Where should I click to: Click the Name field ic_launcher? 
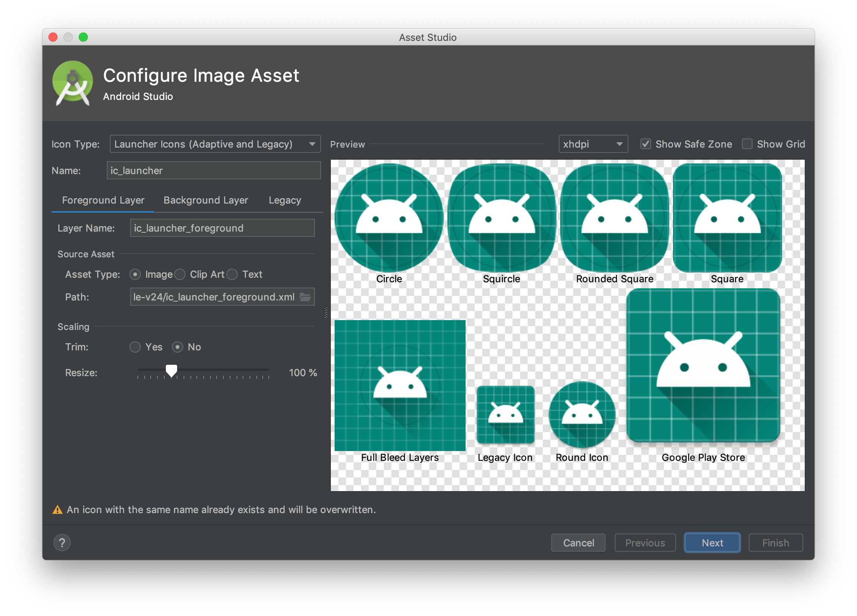(214, 171)
